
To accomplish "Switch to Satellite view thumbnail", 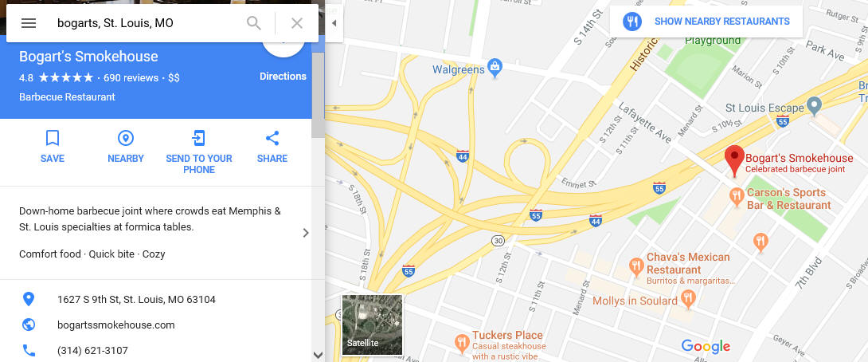I will point(372,325).
